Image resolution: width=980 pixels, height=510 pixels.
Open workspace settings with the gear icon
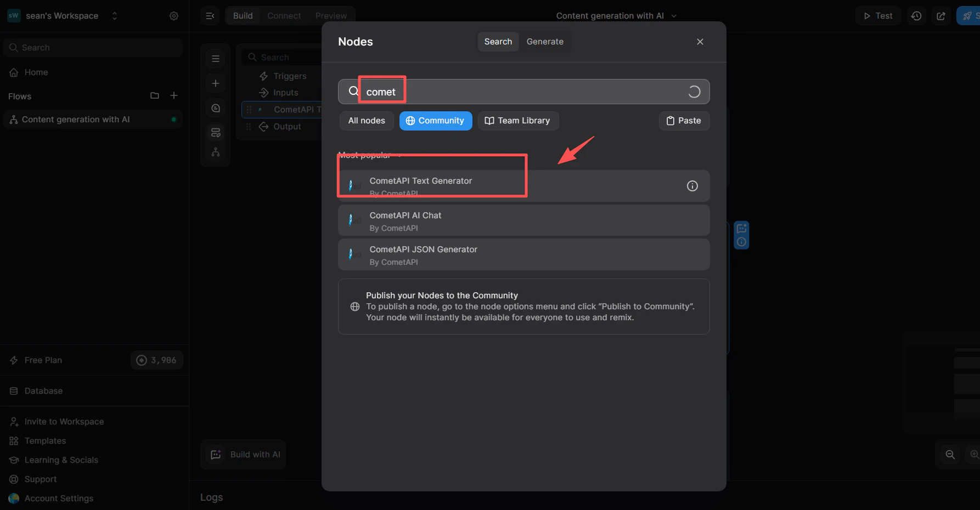173,15
